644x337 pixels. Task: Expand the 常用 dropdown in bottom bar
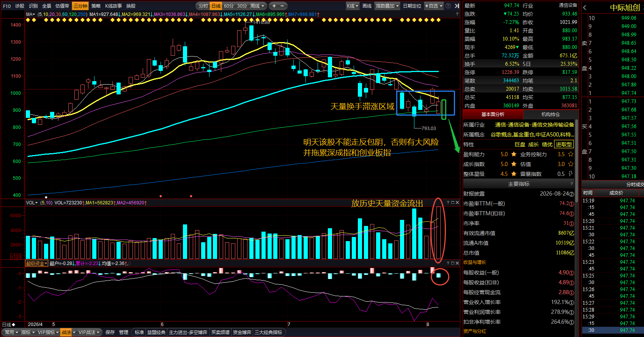[x=11, y=332]
